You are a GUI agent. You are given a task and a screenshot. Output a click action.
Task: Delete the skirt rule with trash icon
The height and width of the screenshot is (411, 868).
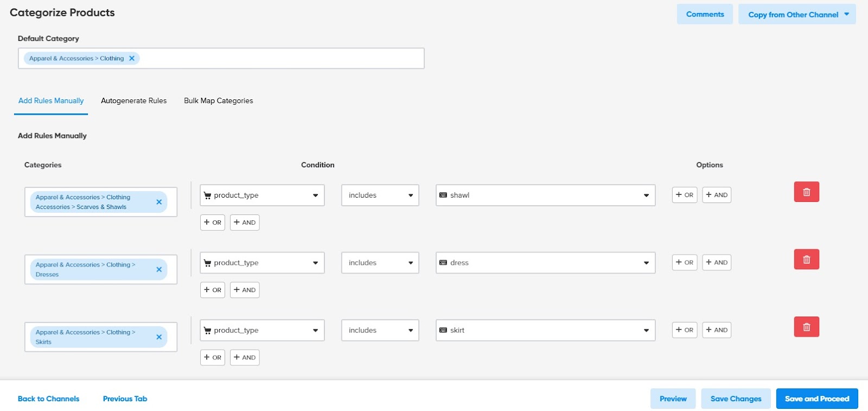point(806,327)
